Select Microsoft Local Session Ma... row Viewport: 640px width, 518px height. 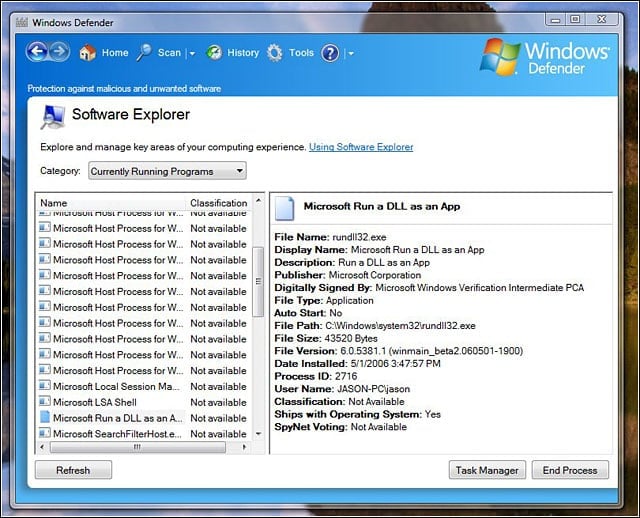click(x=144, y=386)
